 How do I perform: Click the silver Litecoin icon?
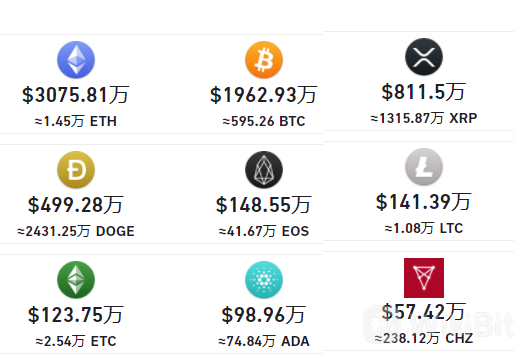point(424,167)
